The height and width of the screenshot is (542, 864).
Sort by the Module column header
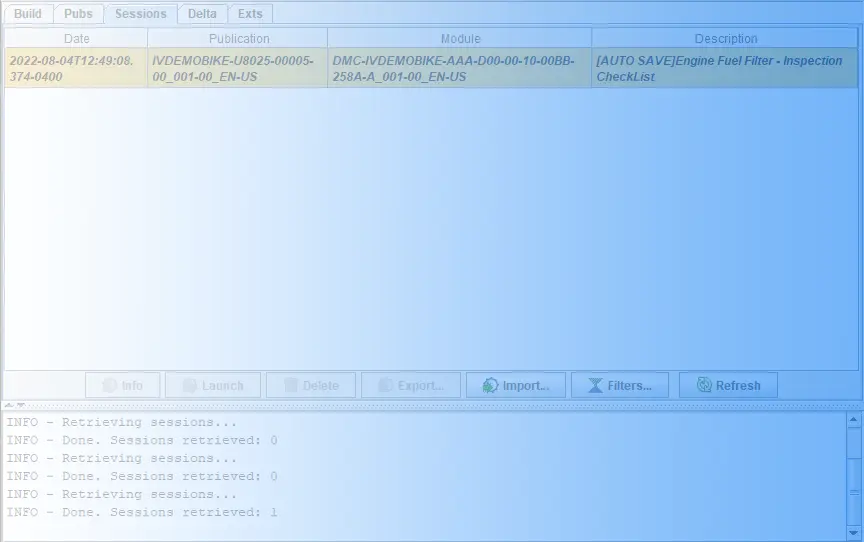coord(460,39)
